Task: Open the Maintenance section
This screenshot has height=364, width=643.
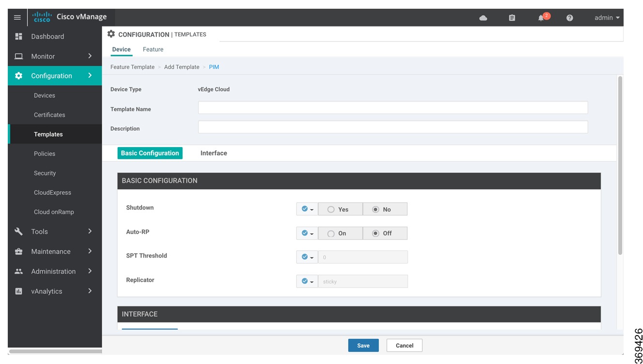Action: pos(51,251)
